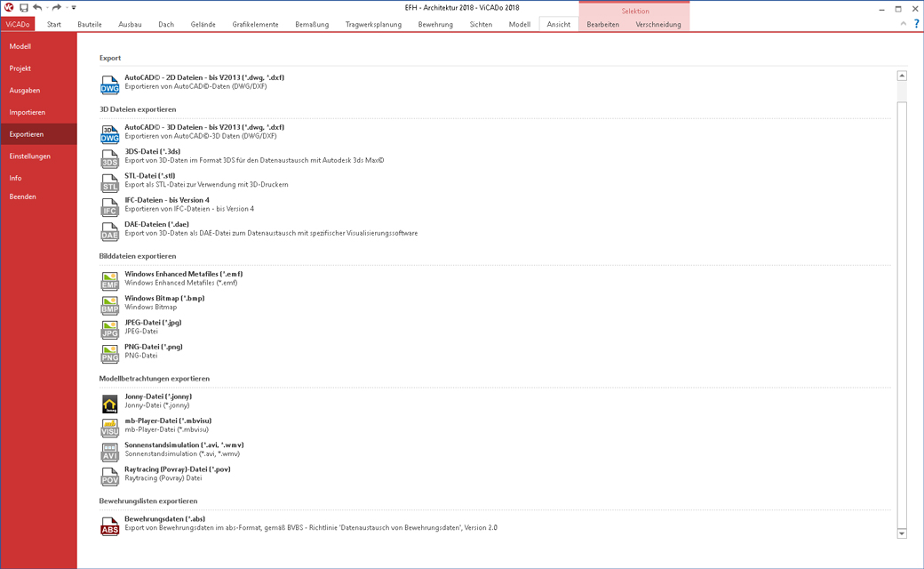Open the Verschneidung contextual tab
The image size is (924, 569).
click(658, 24)
